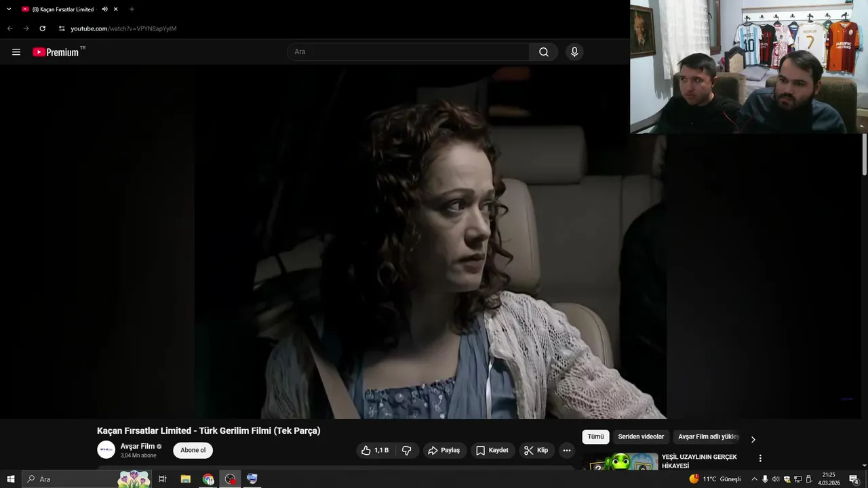Go forward in browser history

tap(26, 28)
